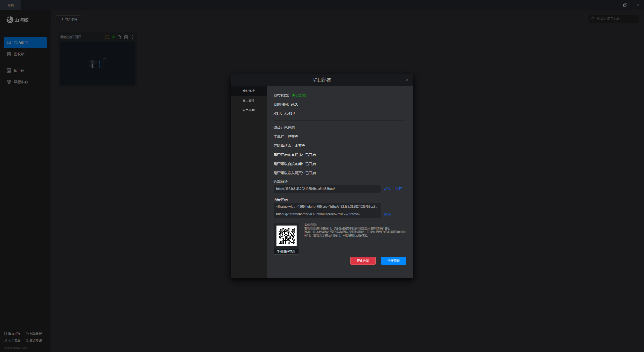644x352 pixels.
Task: Click the trash delete icon on project card
Action: [126, 37]
